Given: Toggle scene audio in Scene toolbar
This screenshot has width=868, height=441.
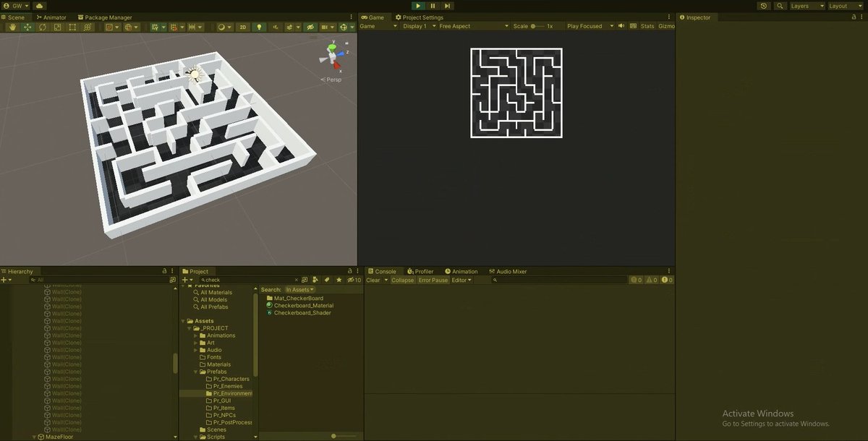Looking at the screenshot, I should (x=276, y=27).
